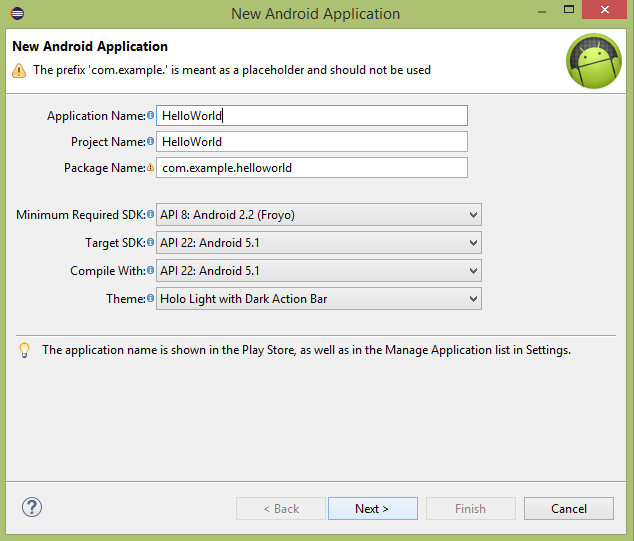Click in the Project Name text field

tap(312, 142)
